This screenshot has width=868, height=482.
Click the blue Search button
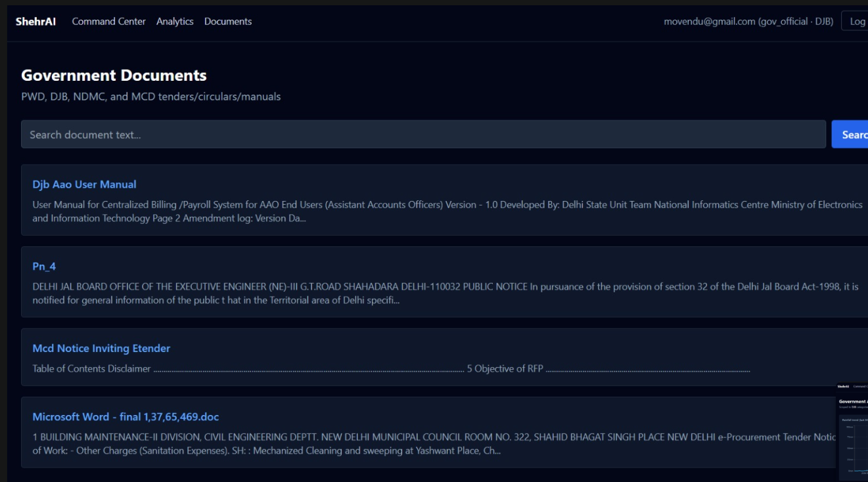(850, 134)
